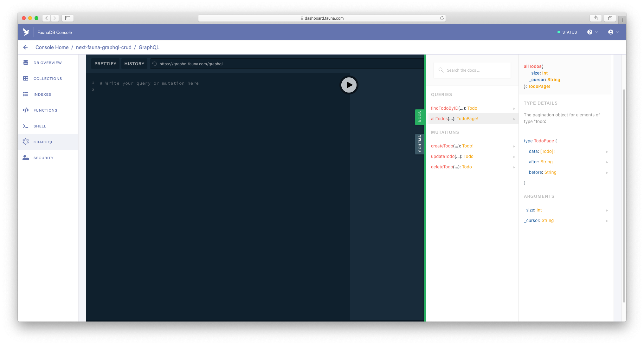Go to Console Home via breadcrumb link
The image size is (644, 345).
[x=52, y=47]
